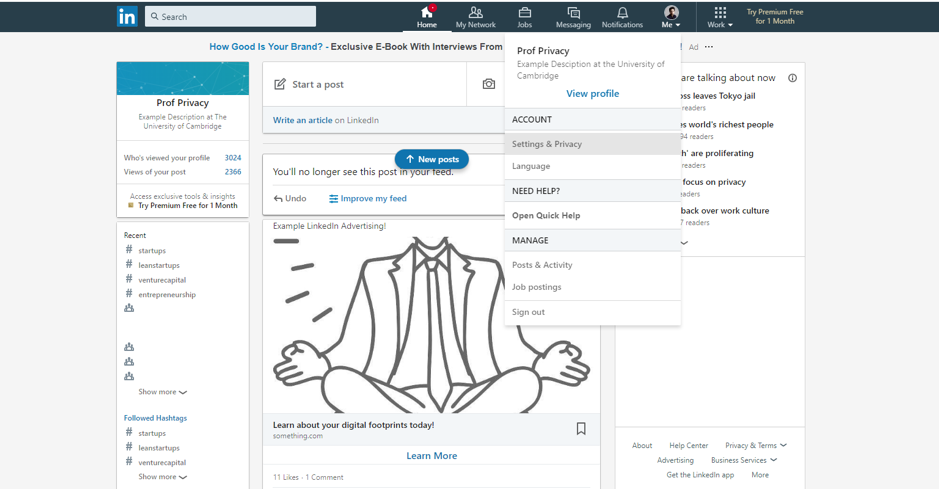Image resolution: width=939 pixels, height=489 pixels.
Task: Click Advertising in the footer
Action: click(x=675, y=460)
